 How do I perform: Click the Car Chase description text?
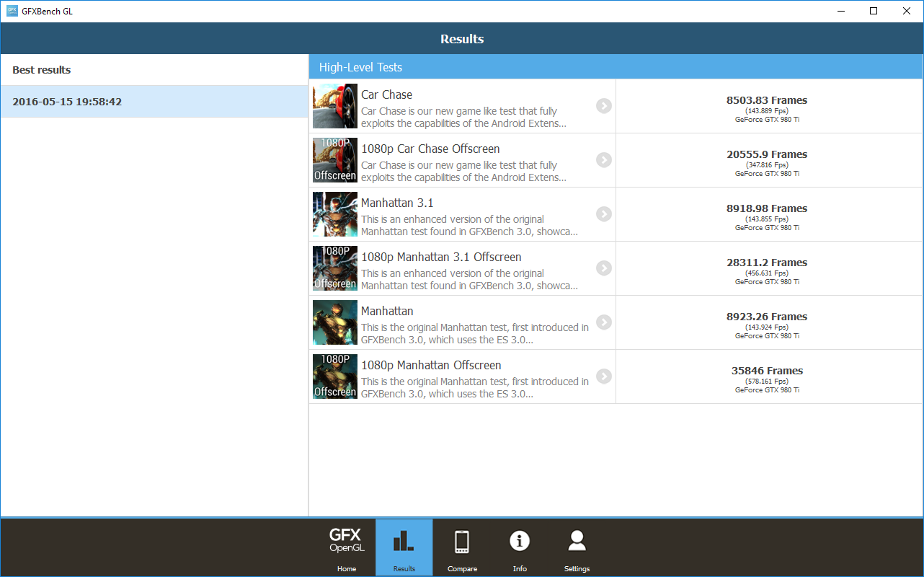point(463,118)
